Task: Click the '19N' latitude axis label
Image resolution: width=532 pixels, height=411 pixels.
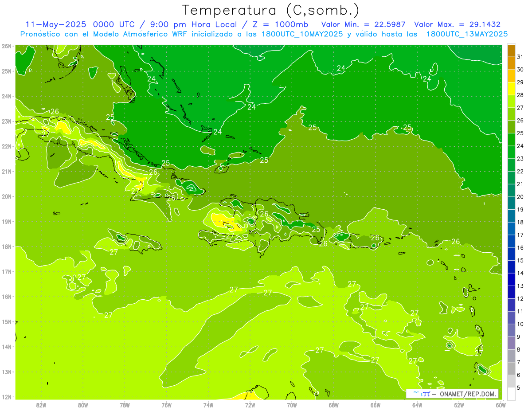Action: point(7,222)
